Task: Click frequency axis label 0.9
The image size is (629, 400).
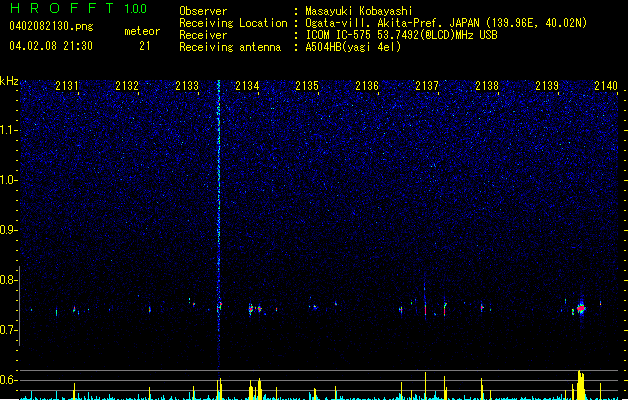Action: tap(8, 230)
